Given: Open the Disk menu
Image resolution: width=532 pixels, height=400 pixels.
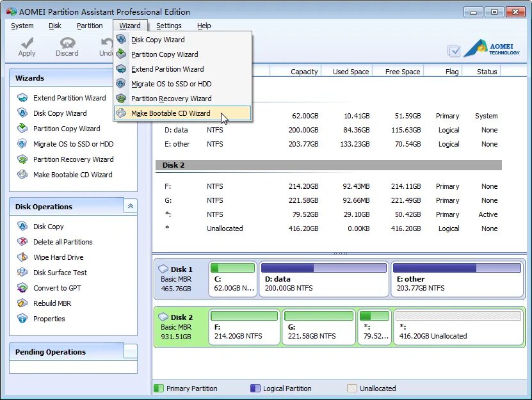Looking at the screenshot, I should [54, 26].
